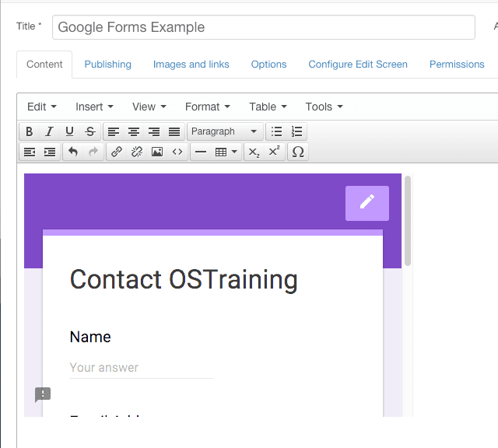Screen dimensions: 498x448
Task: Open the Options tab
Action: click(268, 65)
